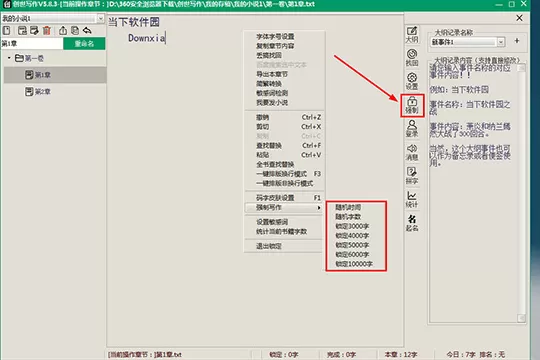
Task: Open the 起名 naming sidebar icon
Action: [412, 223]
